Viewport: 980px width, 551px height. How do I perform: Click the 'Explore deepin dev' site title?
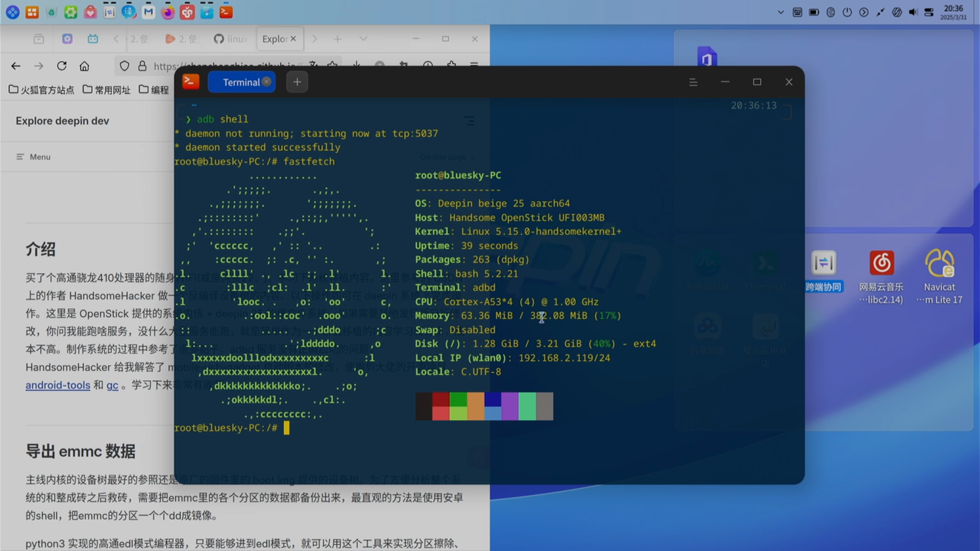pos(62,121)
